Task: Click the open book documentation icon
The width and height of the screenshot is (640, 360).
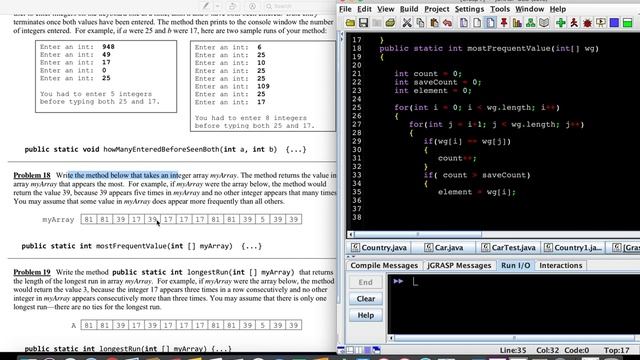Action: (544, 23)
